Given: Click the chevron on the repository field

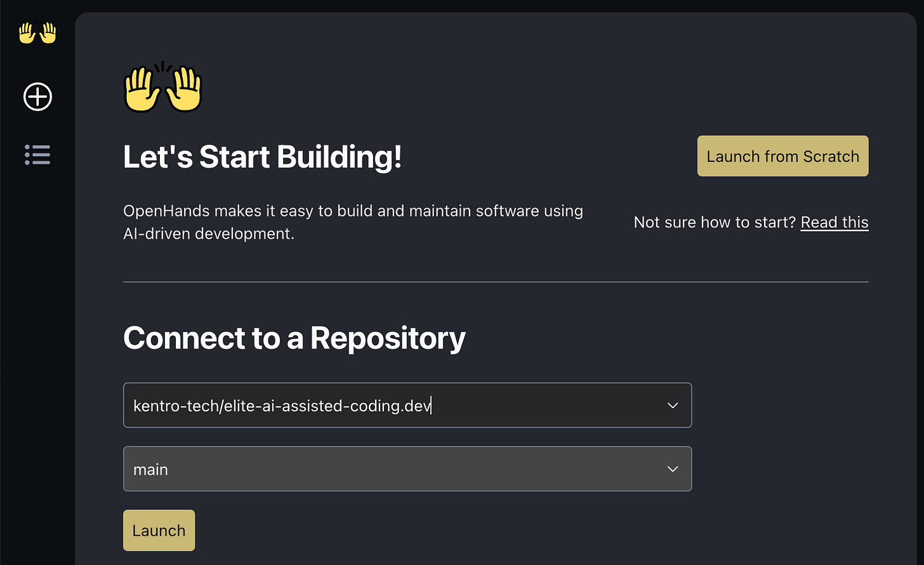Looking at the screenshot, I should point(672,405).
